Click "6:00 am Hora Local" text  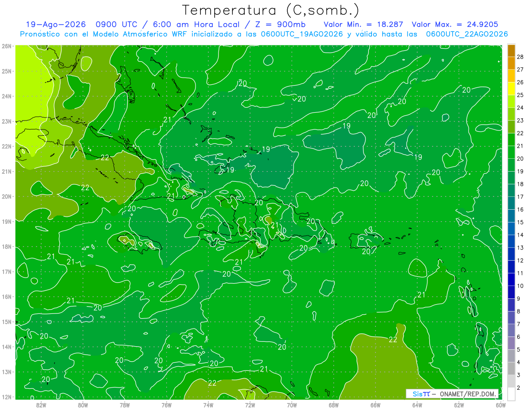point(196,24)
